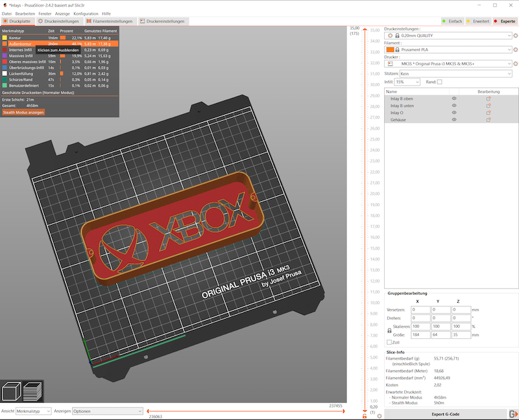This screenshot has height=420, width=519.
Task: Enable the Rand checkbox
Action: pos(439,82)
